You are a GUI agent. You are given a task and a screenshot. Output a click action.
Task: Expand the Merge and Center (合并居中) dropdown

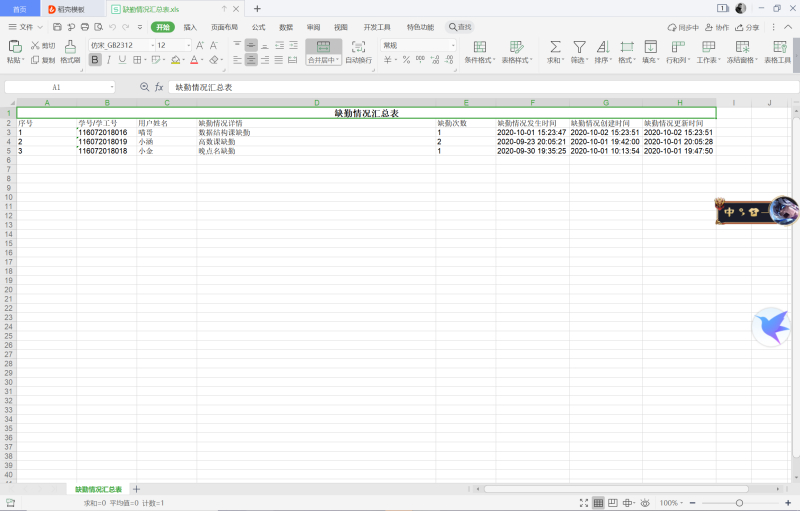tap(323, 60)
